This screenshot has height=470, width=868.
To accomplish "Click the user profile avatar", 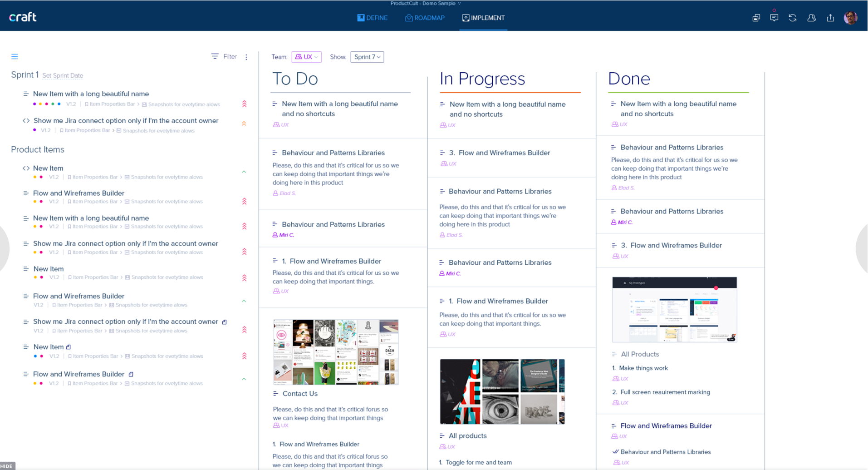I will 850,18.
